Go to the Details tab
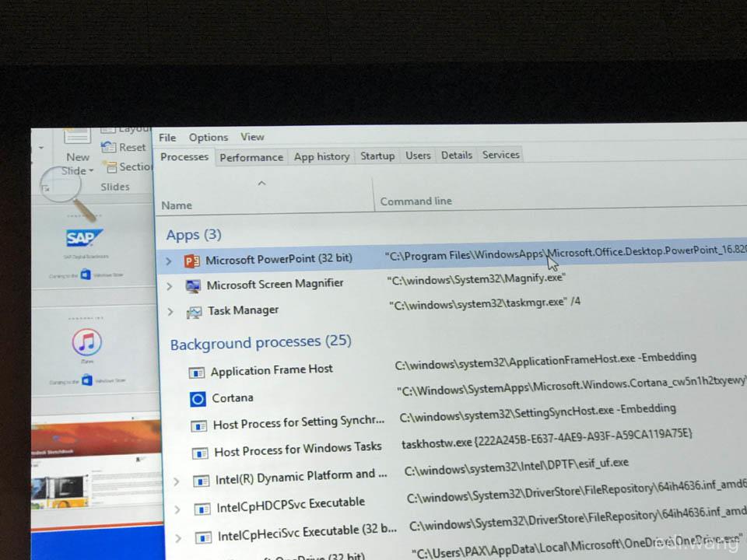Image resolution: width=747 pixels, height=560 pixels. coord(457,155)
